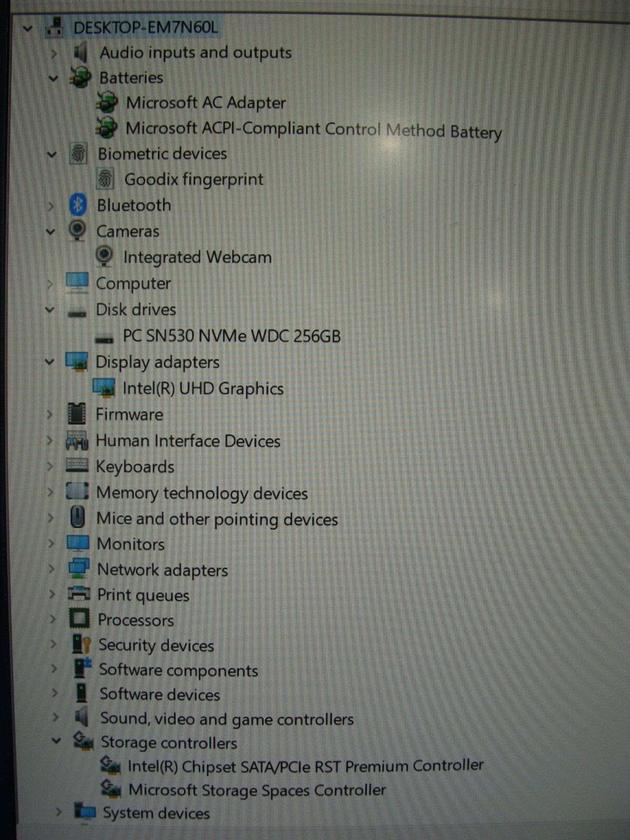
Task: Collapse the Disk drives category
Action: coord(50,310)
